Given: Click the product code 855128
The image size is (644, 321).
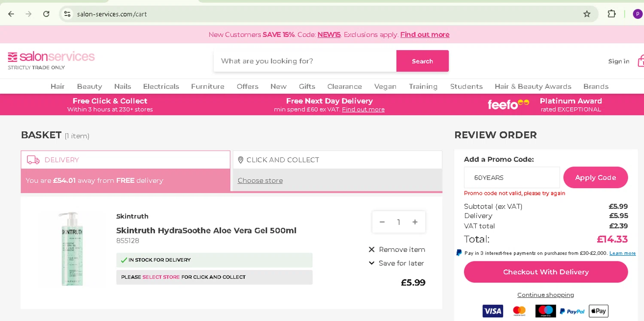Looking at the screenshot, I should click(128, 241).
